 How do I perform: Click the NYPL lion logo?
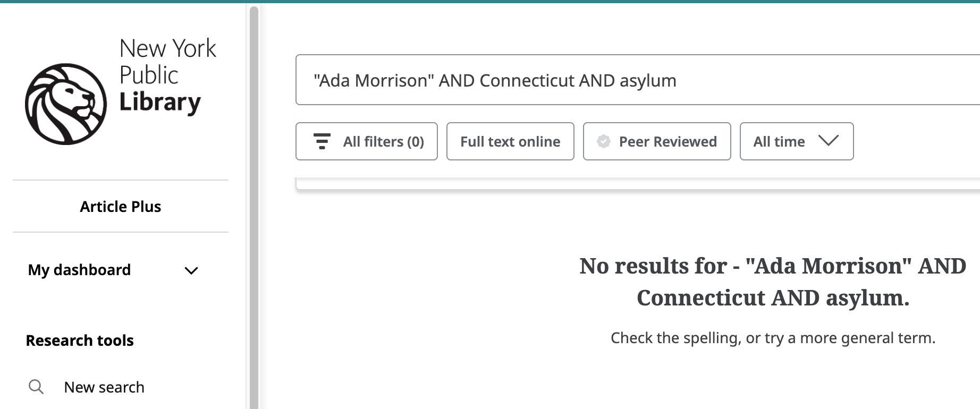click(66, 104)
